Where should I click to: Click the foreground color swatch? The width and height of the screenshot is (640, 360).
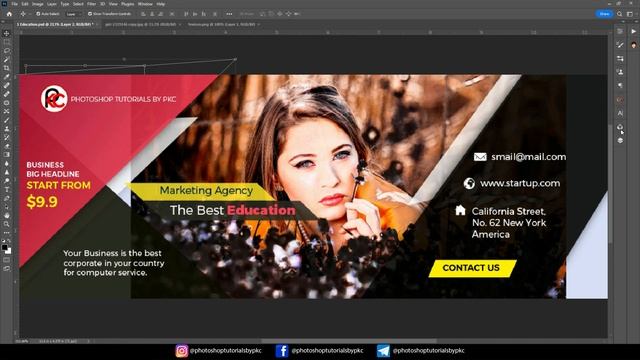tap(4, 247)
